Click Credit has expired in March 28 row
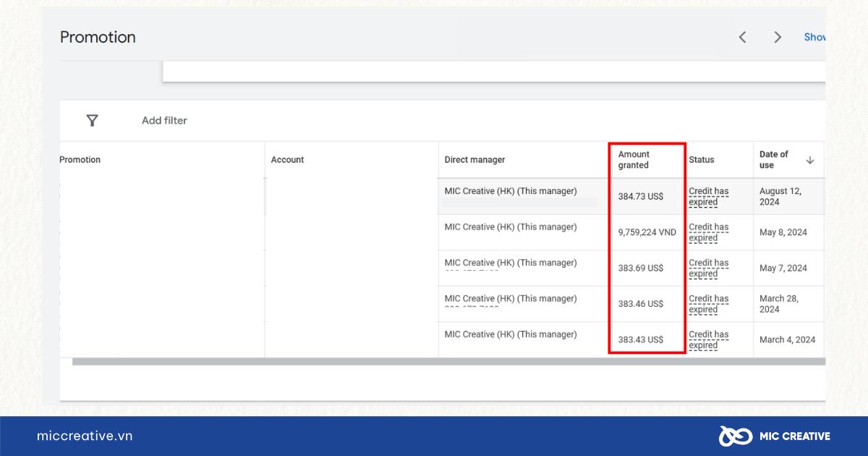The image size is (868, 456). [709, 304]
